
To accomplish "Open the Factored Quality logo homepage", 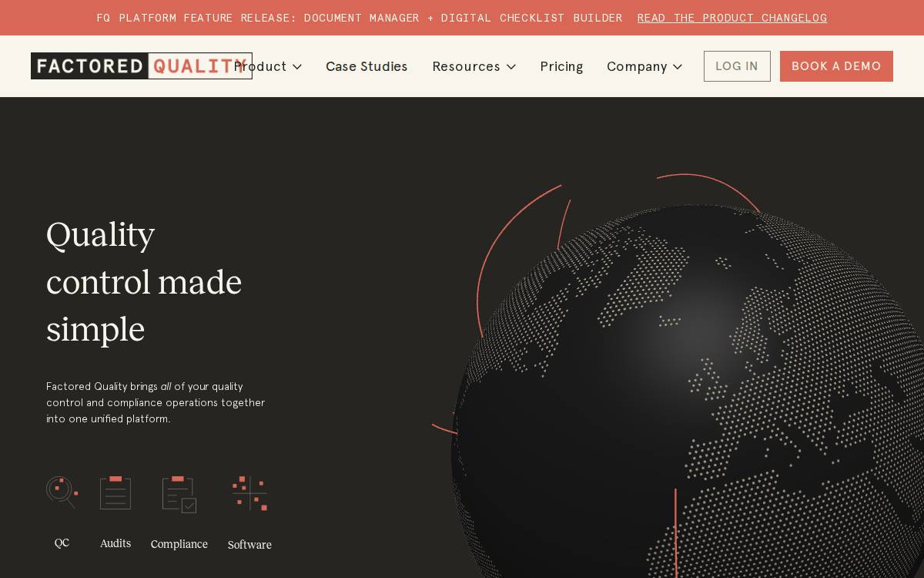I will (x=142, y=66).
